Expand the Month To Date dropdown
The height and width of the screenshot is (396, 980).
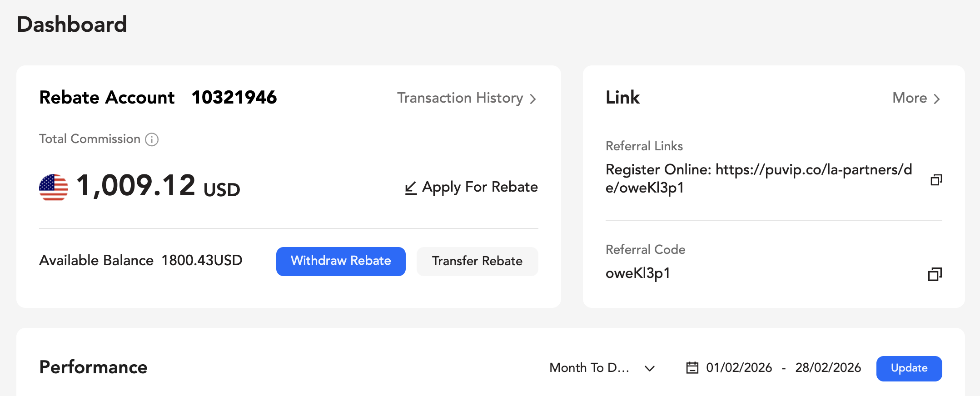[x=602, y=368]
